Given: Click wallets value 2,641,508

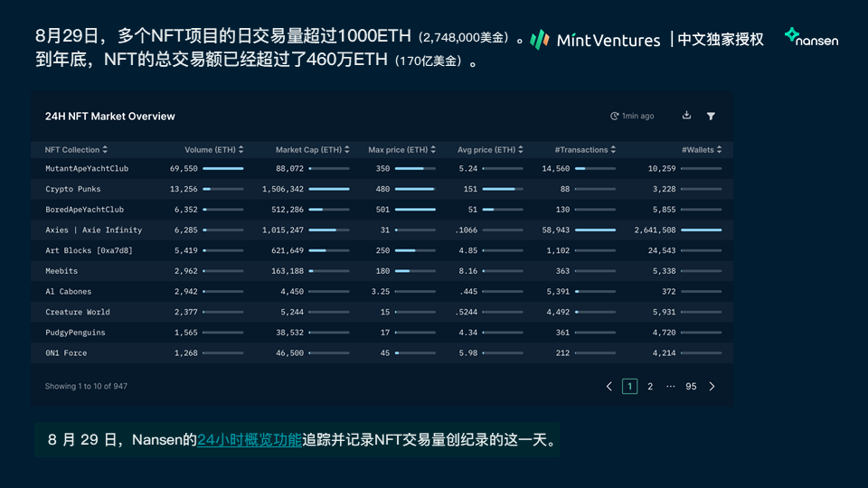Looking at the screenshot, I should click(655, 230).
